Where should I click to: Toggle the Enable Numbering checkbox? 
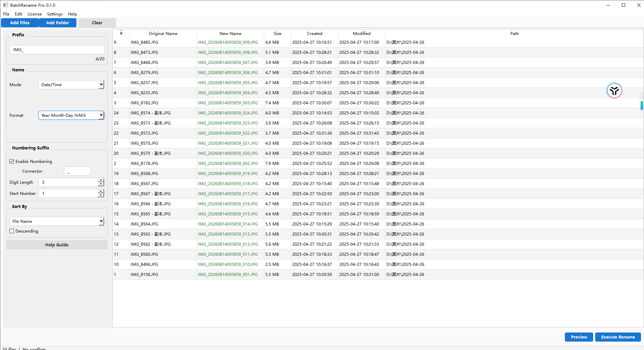[x=12, y=162]
